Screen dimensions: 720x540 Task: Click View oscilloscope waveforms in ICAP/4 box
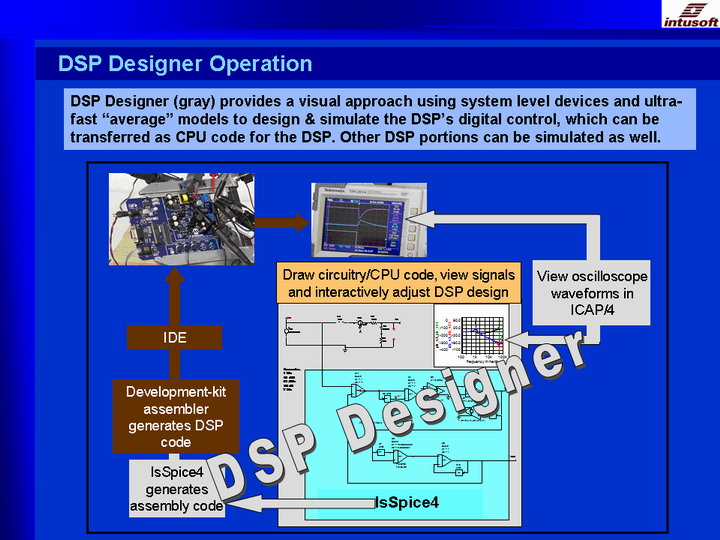point(591,293)
